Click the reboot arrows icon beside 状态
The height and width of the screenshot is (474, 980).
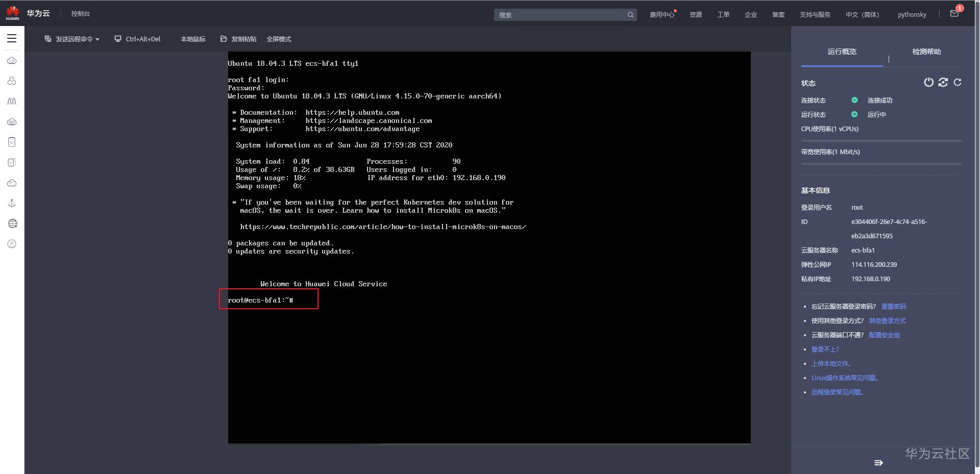[943, 82]
